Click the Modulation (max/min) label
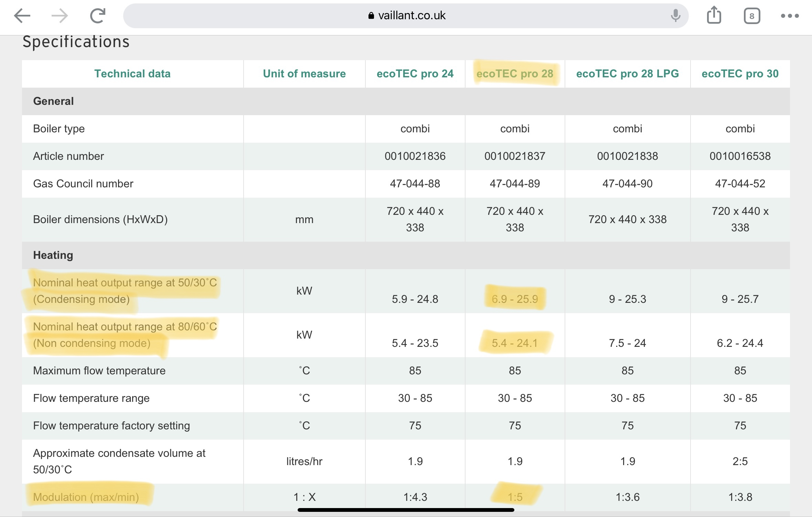 pos(86,497)
